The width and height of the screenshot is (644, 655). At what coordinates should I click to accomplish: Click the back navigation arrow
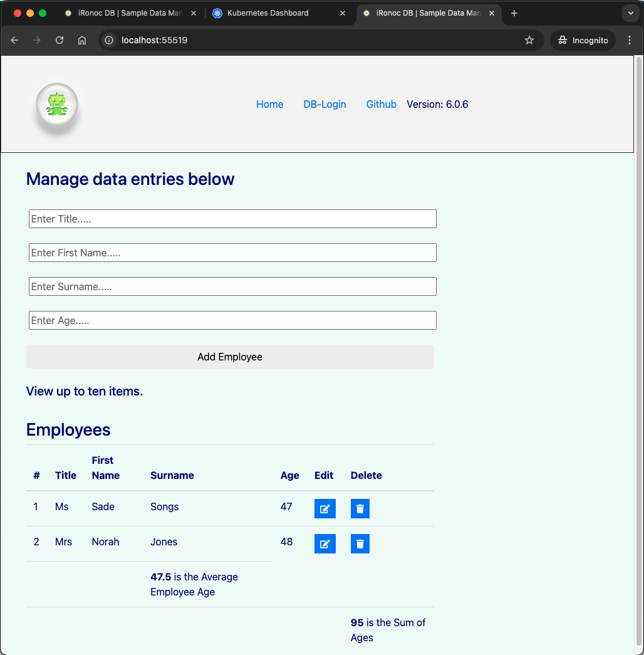click(x=15, y=40)
